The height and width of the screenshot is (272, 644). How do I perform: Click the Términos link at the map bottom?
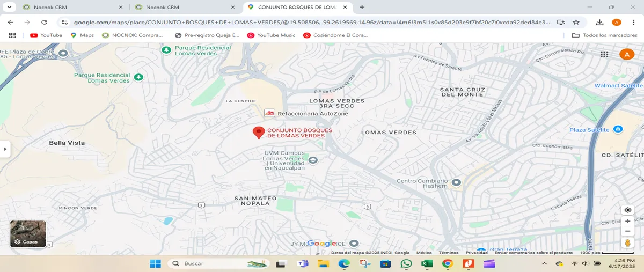[449, 253]
